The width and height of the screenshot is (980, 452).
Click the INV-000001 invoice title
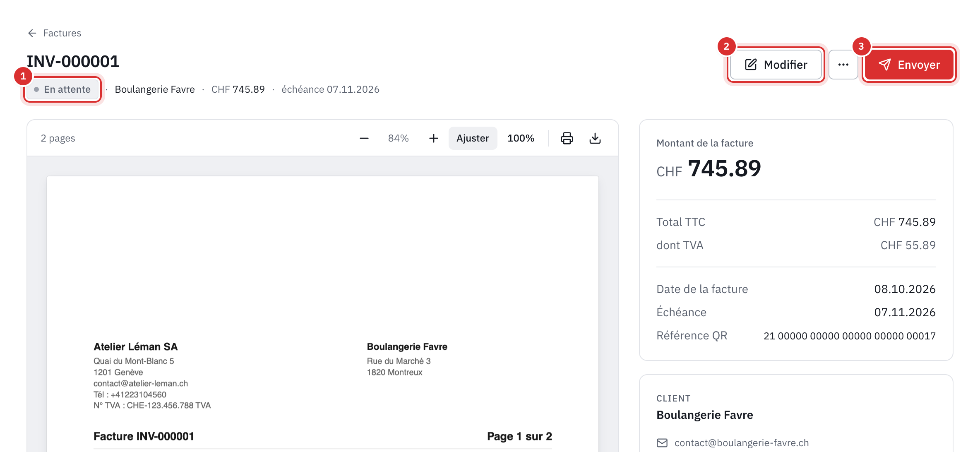click(73, 62)
